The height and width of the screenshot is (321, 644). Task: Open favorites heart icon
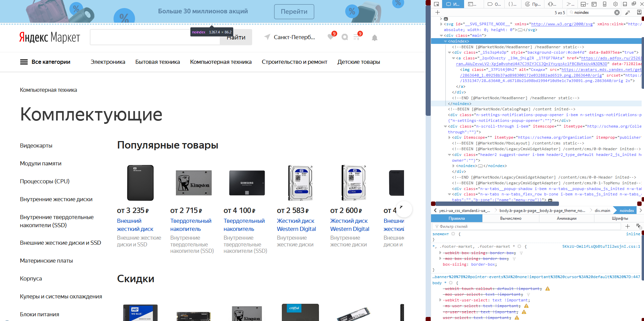(330, 37)
